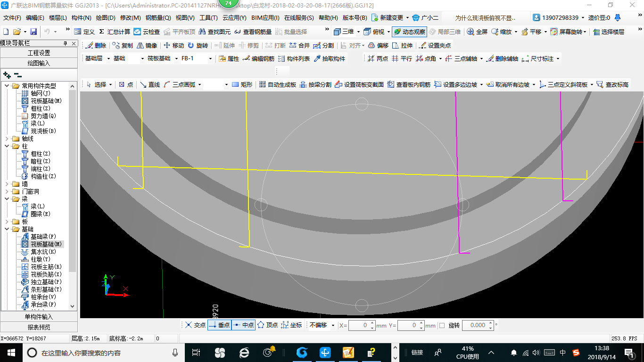Collapse the 常用构件类型 tree node
The width and height of the screenshot is (644, 362).
pos(7,86)
